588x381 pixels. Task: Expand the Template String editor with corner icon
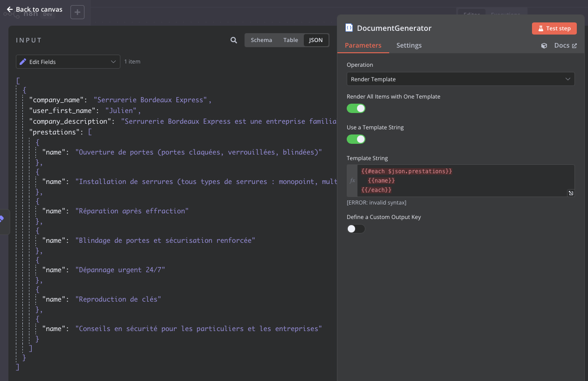point(570,193)
